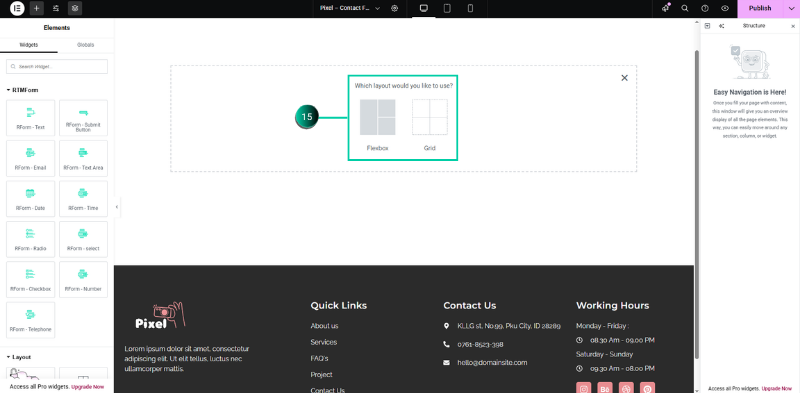Click the plus Add Element button

tap(36, 8)
